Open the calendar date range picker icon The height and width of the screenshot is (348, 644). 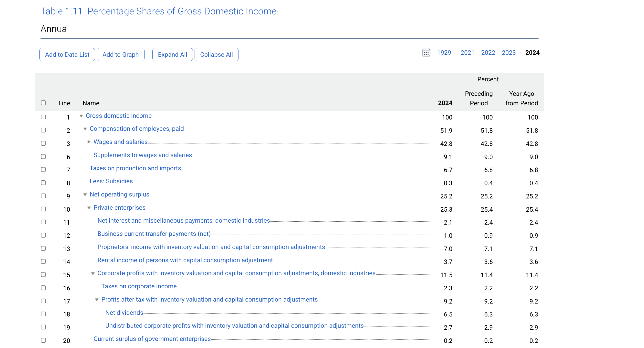[x=426, y=53]
